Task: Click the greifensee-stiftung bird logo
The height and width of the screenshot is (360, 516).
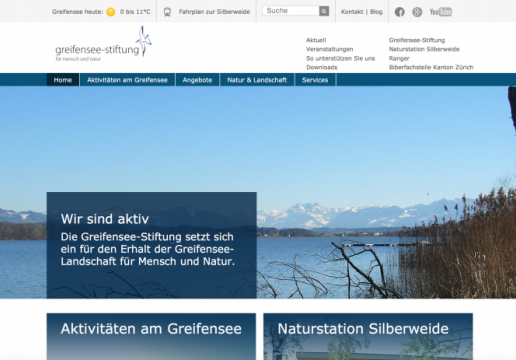Action: pos(103,44)
